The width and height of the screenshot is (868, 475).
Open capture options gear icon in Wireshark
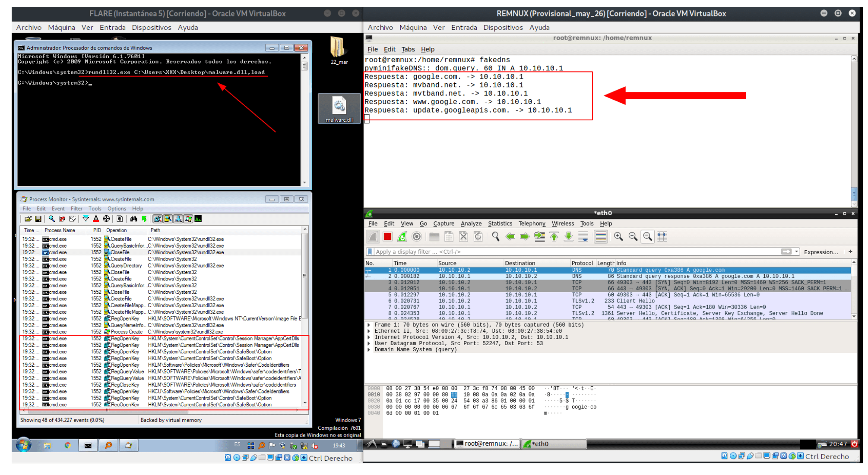(x=417, y=237)
